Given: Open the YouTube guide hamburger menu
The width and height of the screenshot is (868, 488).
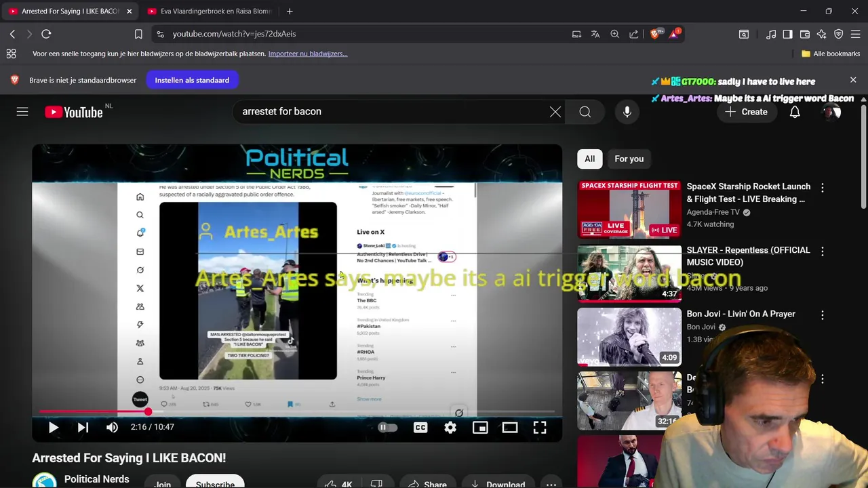Looking at the screenshot, I should (22, 112).
